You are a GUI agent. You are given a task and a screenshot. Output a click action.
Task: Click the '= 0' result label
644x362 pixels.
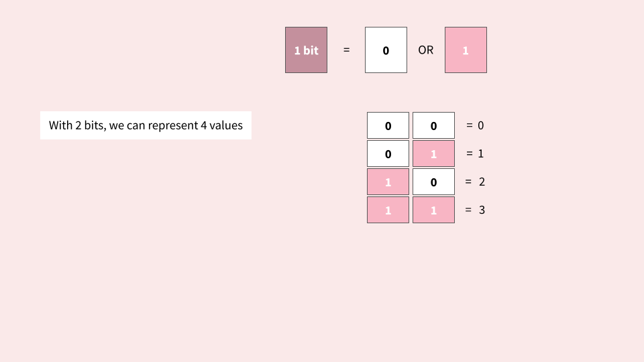(475, 125)
